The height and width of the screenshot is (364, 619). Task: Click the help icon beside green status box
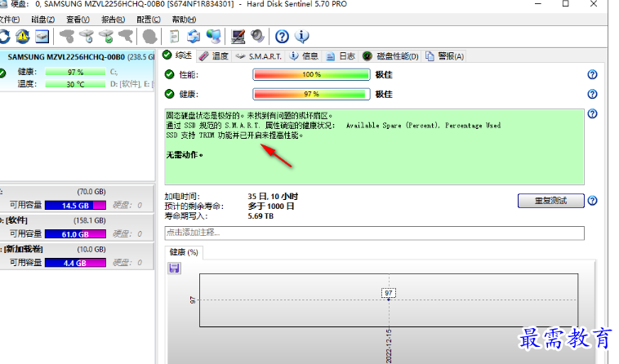[x=592, y=113]
